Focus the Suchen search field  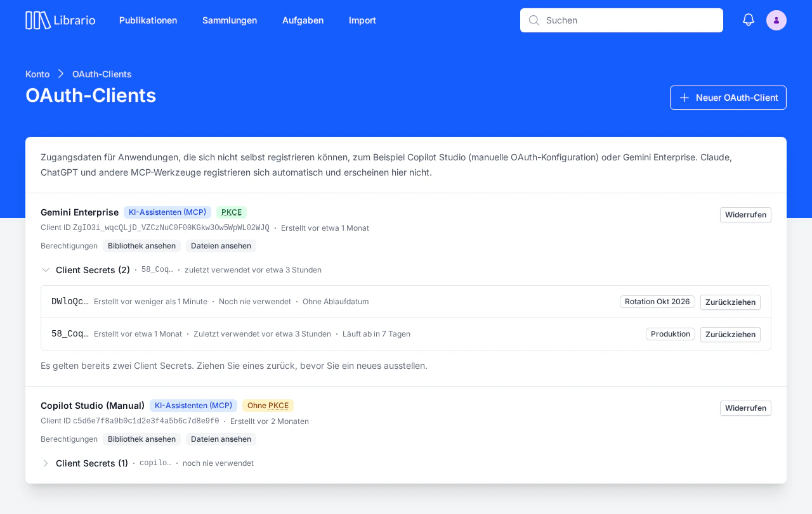click(x=622, y=20)
